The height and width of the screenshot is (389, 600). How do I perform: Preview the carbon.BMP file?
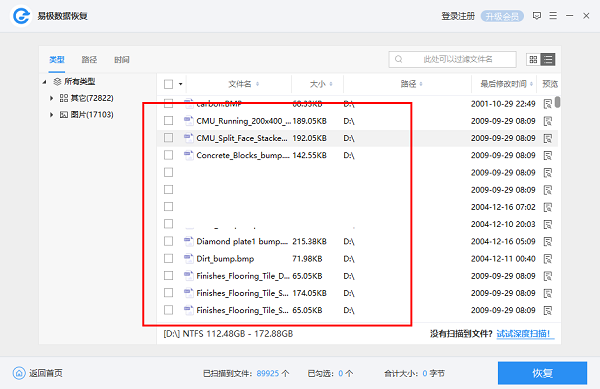pos(548,104)
